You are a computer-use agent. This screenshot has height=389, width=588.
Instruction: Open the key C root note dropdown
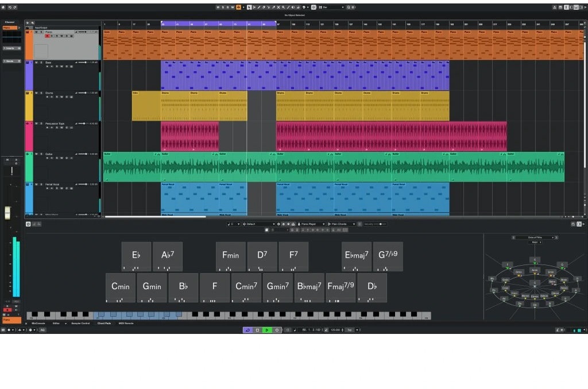pyautogui.click(x=233, y=224)
